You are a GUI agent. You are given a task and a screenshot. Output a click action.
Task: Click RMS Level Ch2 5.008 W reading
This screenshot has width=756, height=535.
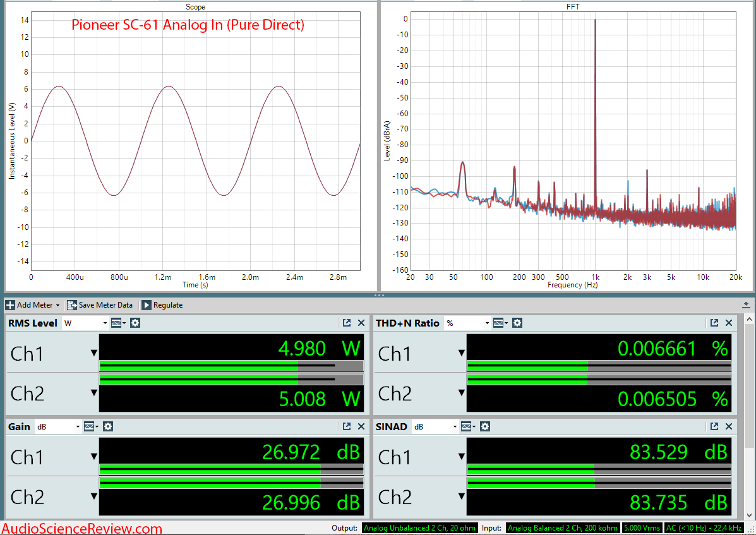[319, 399]
